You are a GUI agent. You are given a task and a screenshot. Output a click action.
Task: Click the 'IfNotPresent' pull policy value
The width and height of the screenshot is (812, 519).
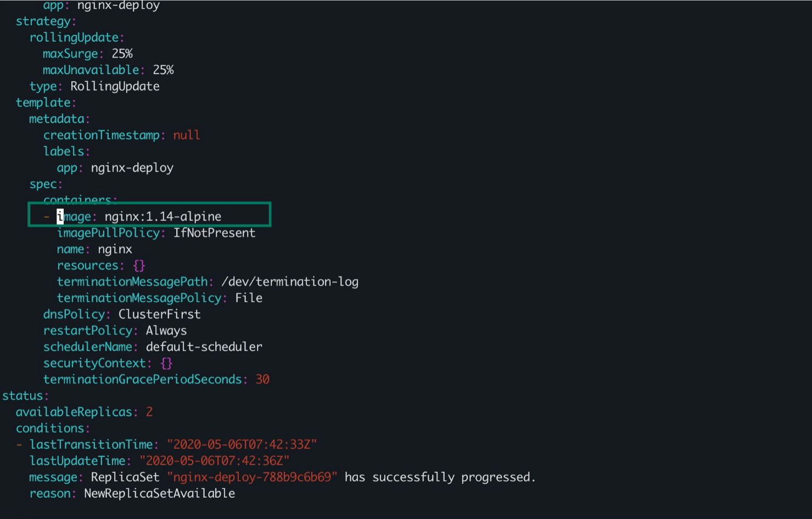[214, 233]
